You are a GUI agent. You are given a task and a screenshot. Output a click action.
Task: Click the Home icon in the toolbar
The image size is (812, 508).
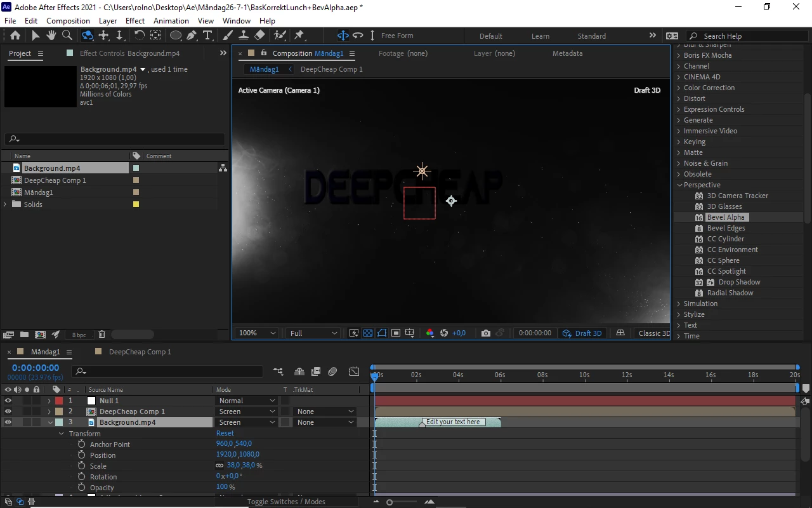(15, 36)
